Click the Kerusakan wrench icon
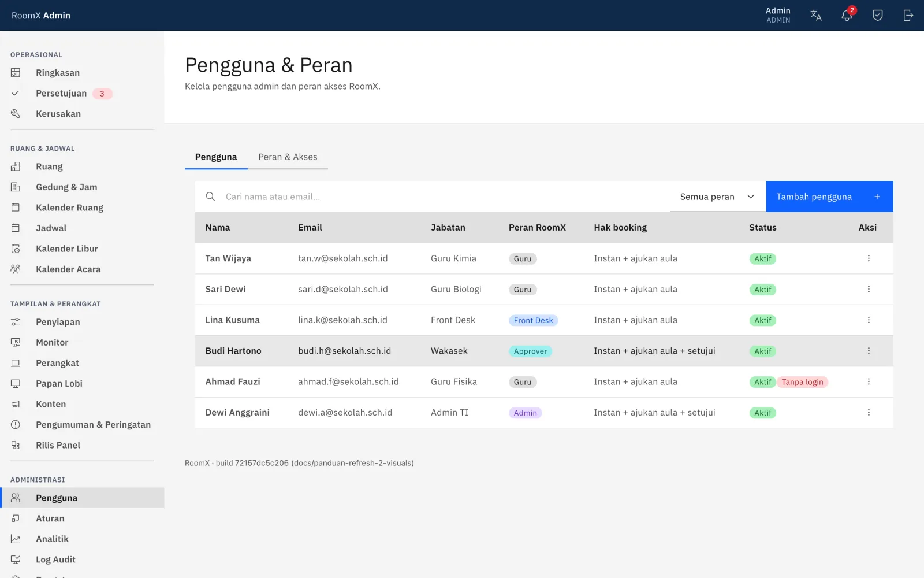924x578 pixels. pyautogui.click(x=16, y=114)
